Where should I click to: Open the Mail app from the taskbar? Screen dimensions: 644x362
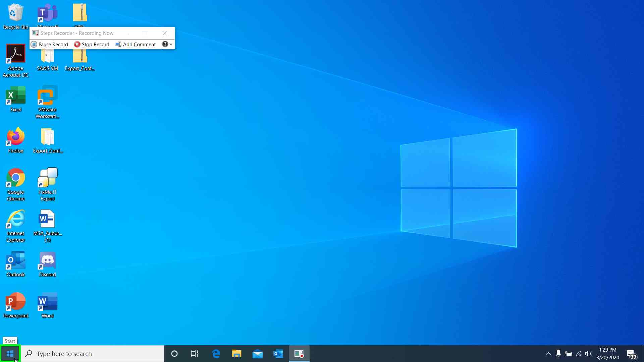(258, 354)
